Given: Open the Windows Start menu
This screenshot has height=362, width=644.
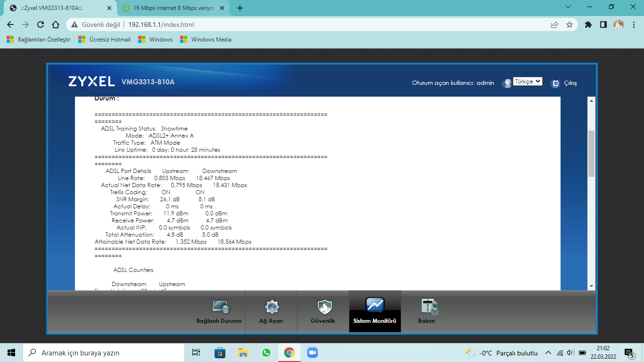Looking at the screenshot, I should point(11,353).
